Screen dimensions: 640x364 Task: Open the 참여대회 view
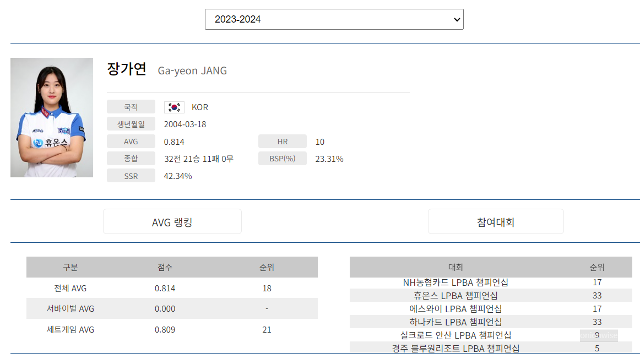[495, 221]
